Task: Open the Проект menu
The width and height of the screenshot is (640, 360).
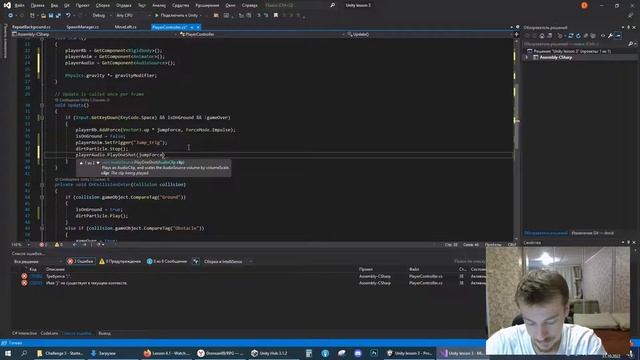Action: pyautogui.click(x=82, y=5)
